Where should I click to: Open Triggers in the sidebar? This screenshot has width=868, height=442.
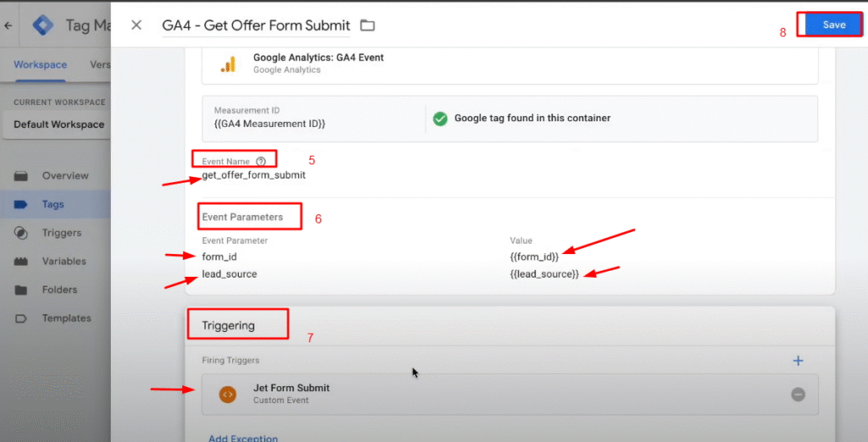(x=55, y=233)
